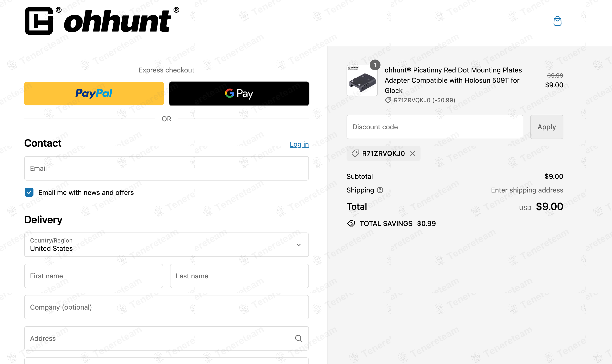Image resolution: width=612 pixels, height=364 pixels.
Task: Click the Country/Region chevron arrow
Action: (x=298, y=245)
